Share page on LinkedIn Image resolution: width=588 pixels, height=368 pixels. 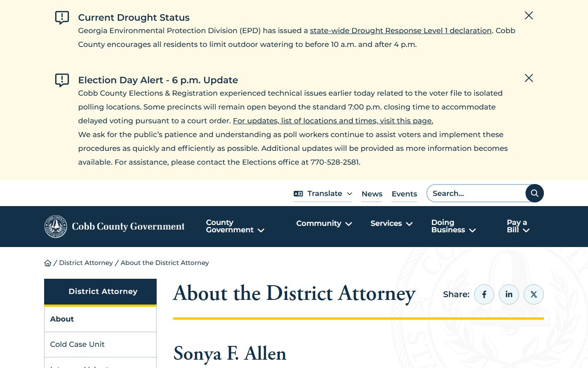pos(509,294)
